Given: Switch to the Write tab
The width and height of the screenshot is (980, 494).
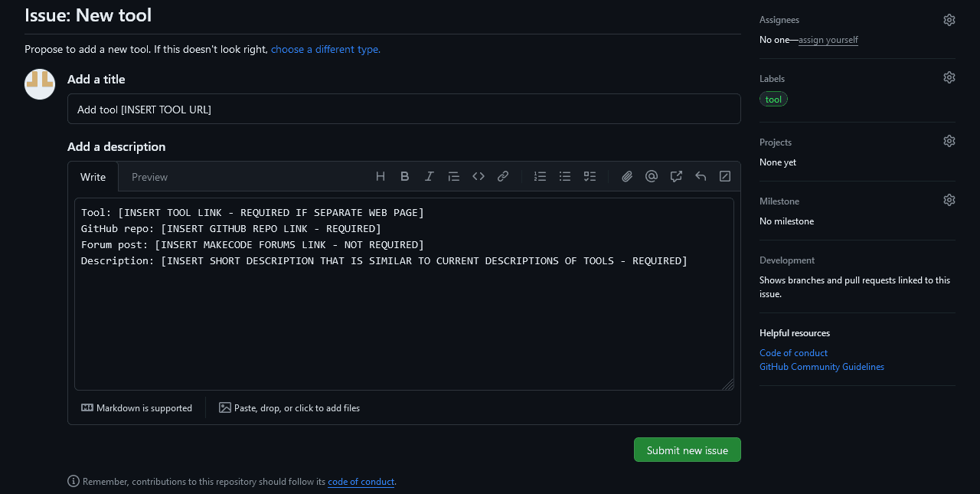Looking at the screenshot, I should (x=93, y=177).
